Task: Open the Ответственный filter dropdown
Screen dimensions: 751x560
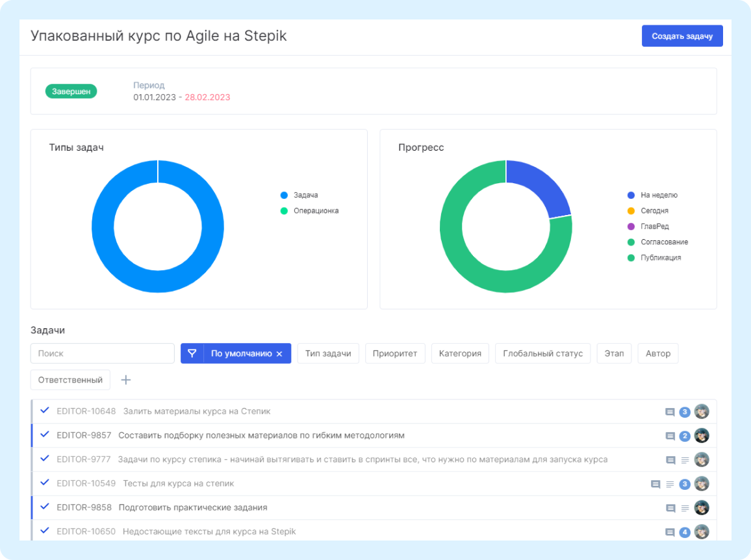Action: [70, 379]
